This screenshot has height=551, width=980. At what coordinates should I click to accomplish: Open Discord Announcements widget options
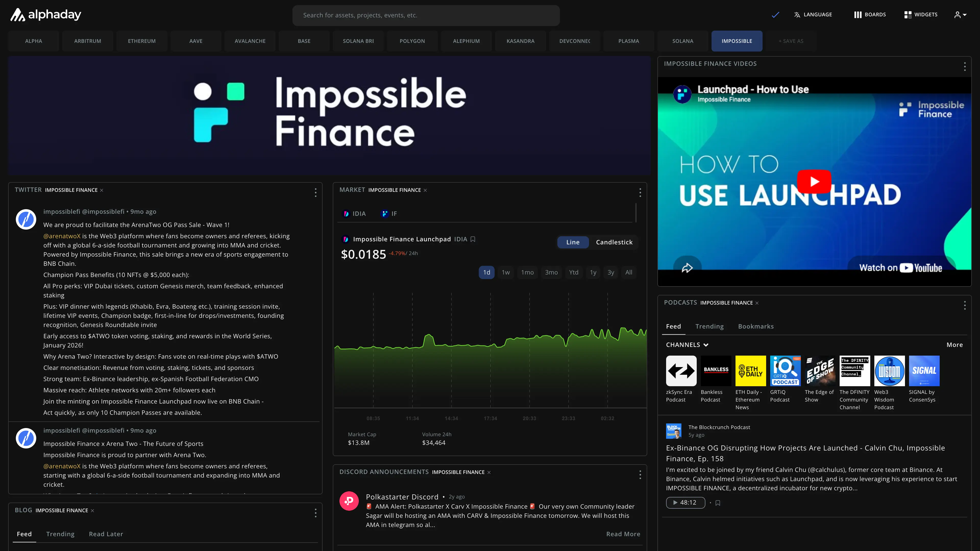pos(640,474)
